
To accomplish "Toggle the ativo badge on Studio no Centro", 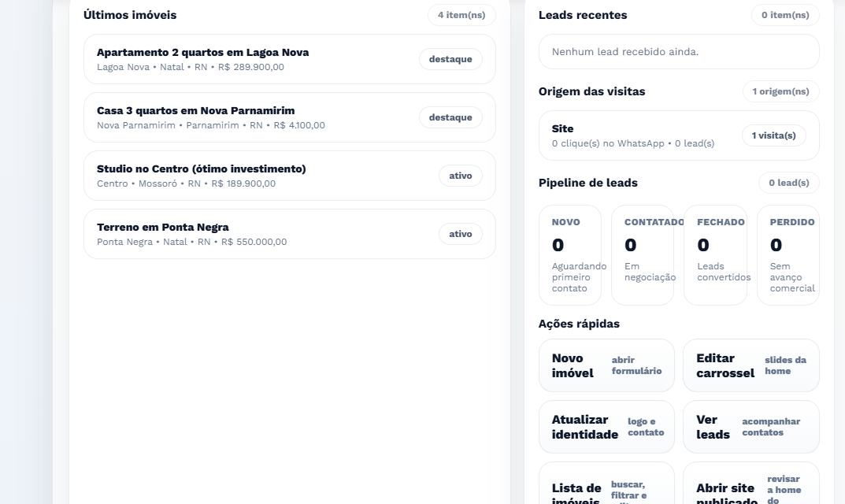I will tap(460, 176).
